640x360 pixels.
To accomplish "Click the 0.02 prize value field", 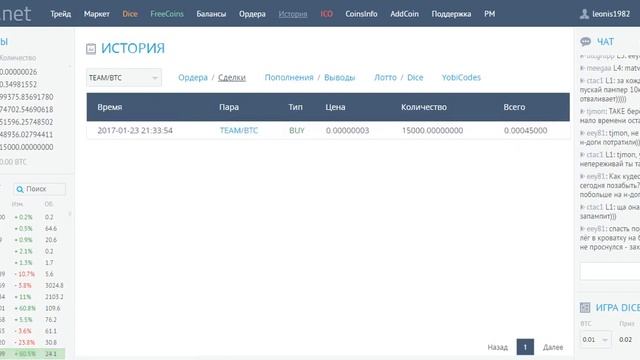I will pos(625,340).
